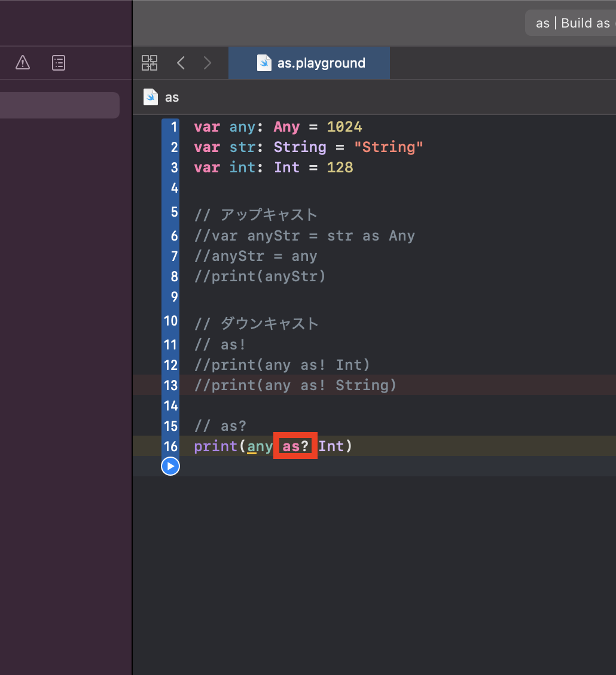The height and width of the screenshot is (675, 616).
Task: Select the as.playground tab
Action: coord(309,63)
